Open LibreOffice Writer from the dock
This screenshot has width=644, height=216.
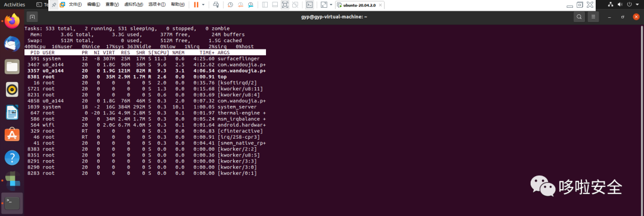pos(13,112)
